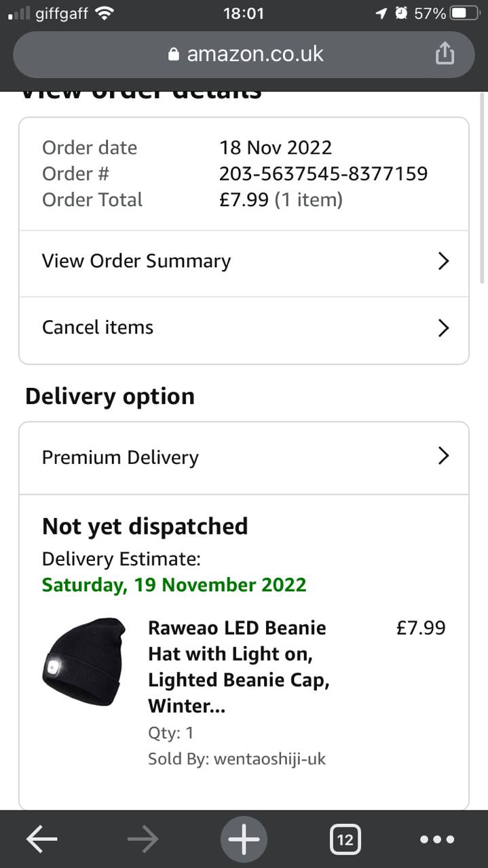Image resolution: width=488 pixels, height=868 pixels.
Task: Tap the battery icon in status bar
Action: coord(465,13)
